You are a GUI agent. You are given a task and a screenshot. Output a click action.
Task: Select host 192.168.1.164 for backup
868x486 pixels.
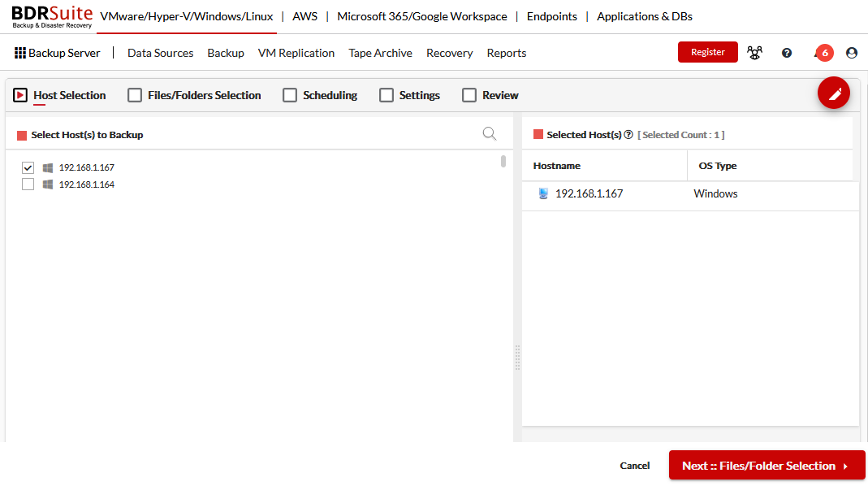click(x=28, y=184)
